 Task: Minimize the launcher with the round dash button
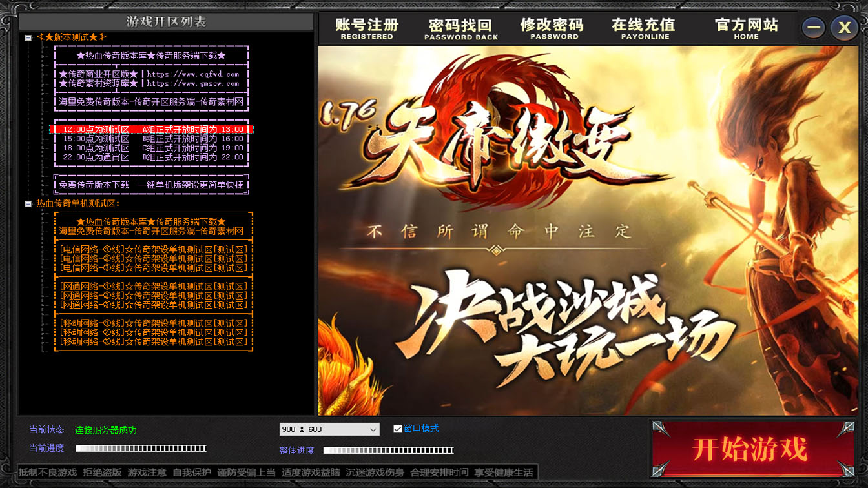coord(814,28)
